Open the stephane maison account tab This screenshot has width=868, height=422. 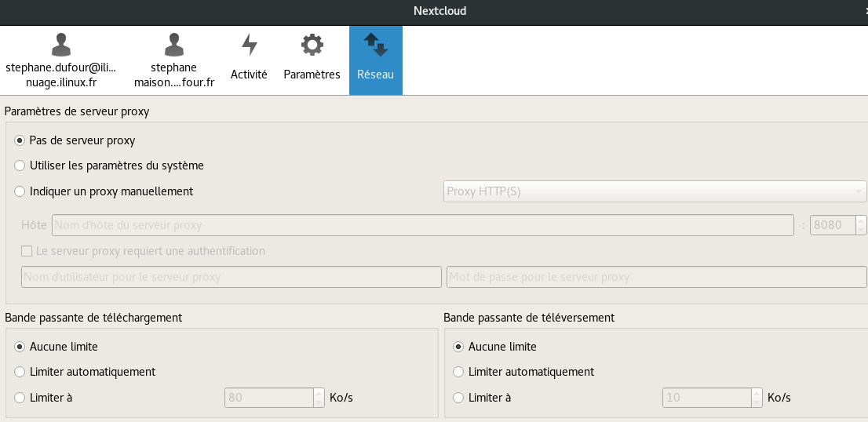click(173, 60)
